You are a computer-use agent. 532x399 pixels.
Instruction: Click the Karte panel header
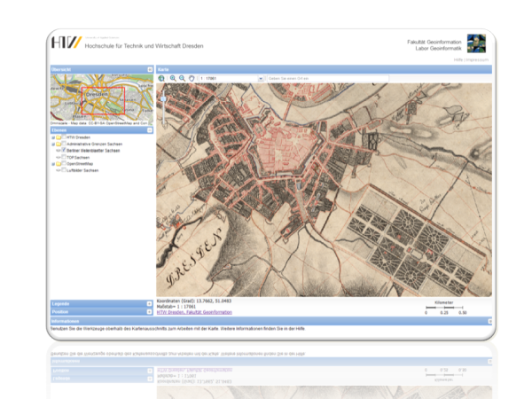click(x=324, y=69)
